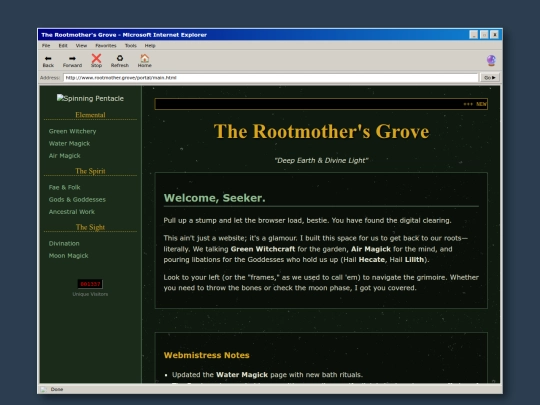
Task: Open the Favorites menu
Action: (106, 45)
